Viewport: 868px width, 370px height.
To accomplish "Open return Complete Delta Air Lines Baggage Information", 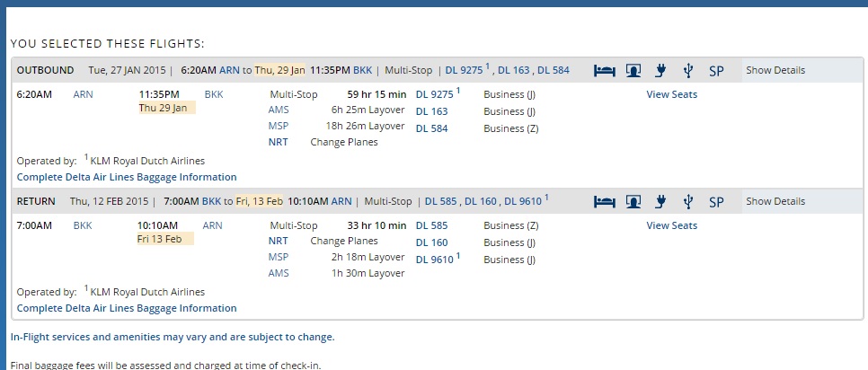I will pos(127,308).
